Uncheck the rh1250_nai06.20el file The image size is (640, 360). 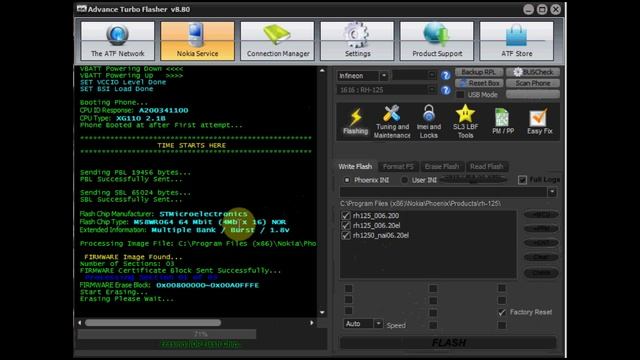[x=346, y=235]
